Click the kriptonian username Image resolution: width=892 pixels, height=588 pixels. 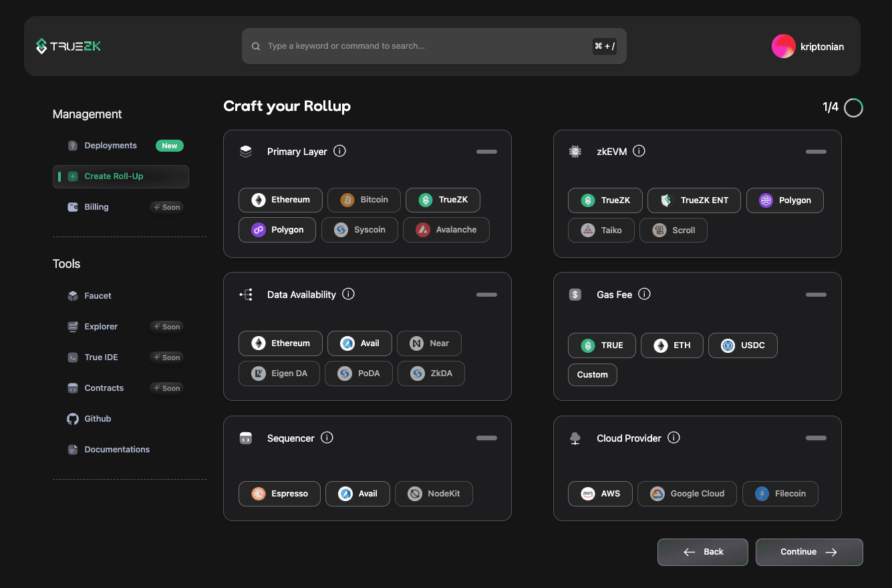(x=822, y=47)
